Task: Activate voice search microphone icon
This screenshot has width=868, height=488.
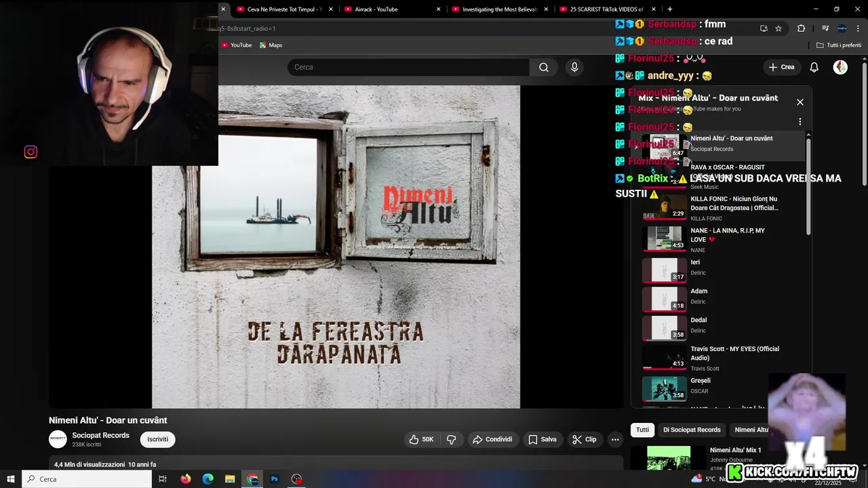Action: click(574, 67)
